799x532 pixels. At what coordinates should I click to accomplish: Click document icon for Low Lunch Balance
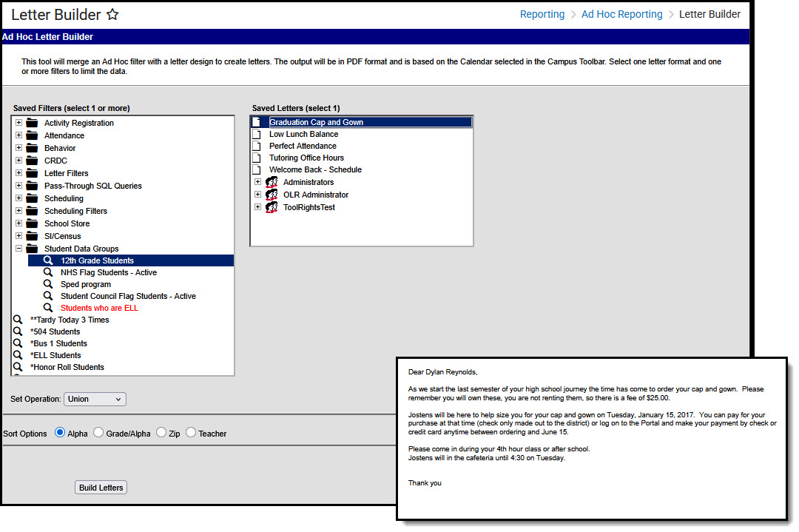pyautogui.click(x=257, y=134)
